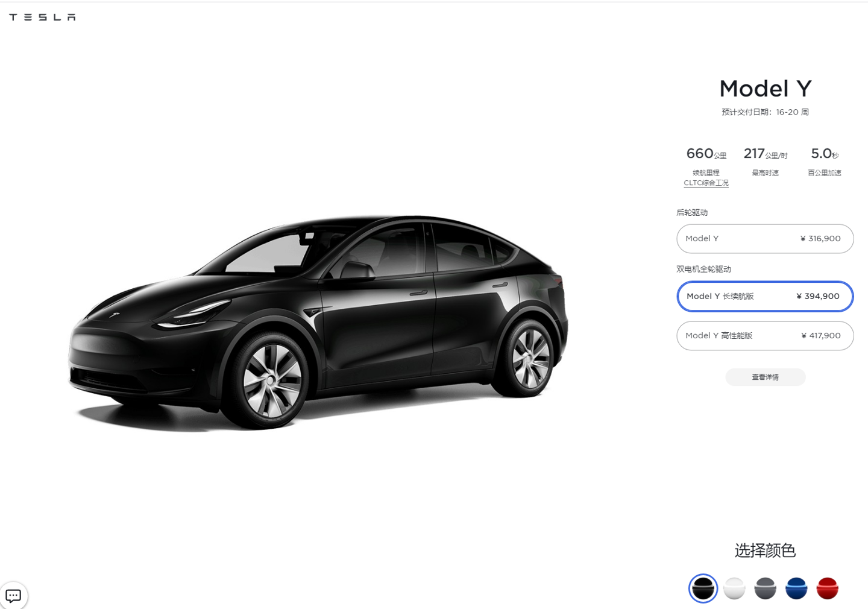Click the 5.0秒 acceleration value

[825, 154]
